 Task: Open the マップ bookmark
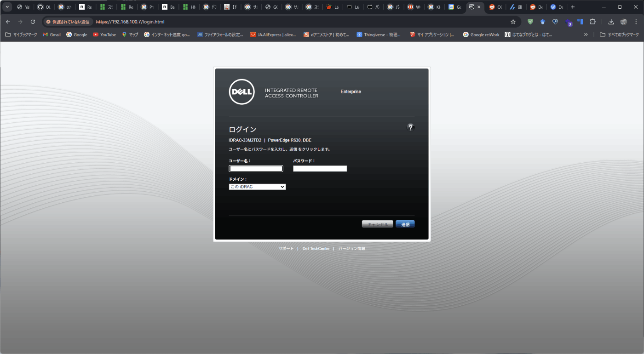130,34
